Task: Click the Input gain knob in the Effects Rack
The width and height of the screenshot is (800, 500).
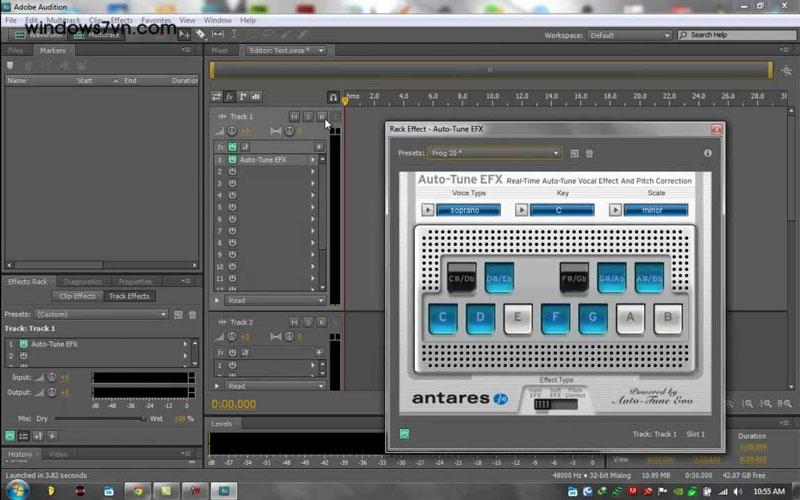Action: pos(52,378)
